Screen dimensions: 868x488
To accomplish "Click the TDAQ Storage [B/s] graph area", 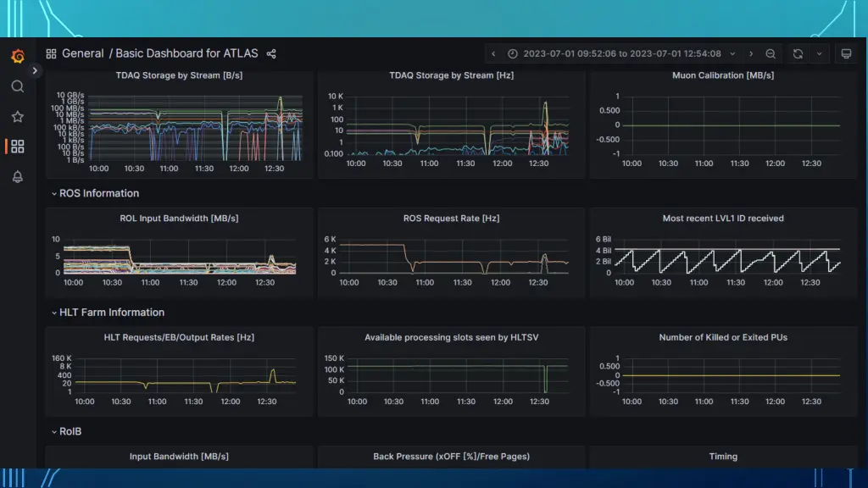I will point(196,128).
